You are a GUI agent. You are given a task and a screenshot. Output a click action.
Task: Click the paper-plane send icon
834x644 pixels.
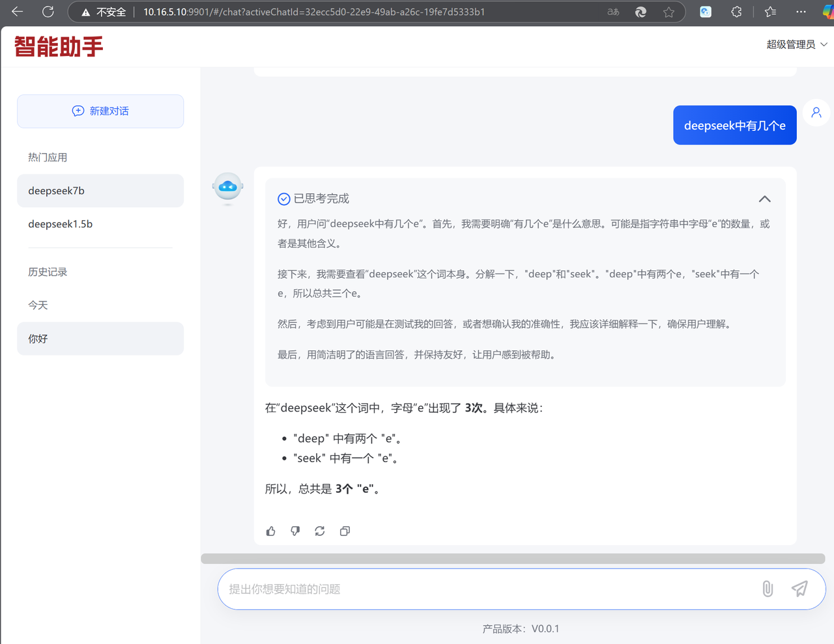[x=799, y=589]
